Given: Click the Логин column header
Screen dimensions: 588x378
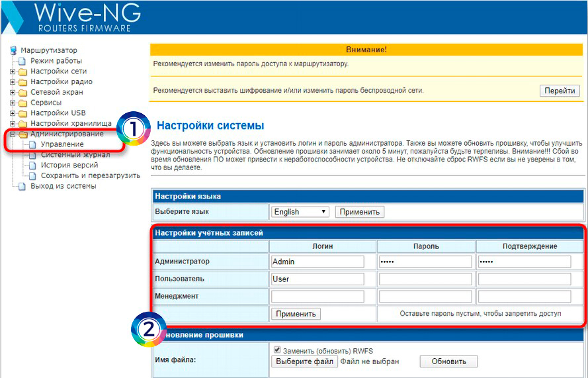Looking at the screenshot, I should pyautogui.click(x=323, y=246).
